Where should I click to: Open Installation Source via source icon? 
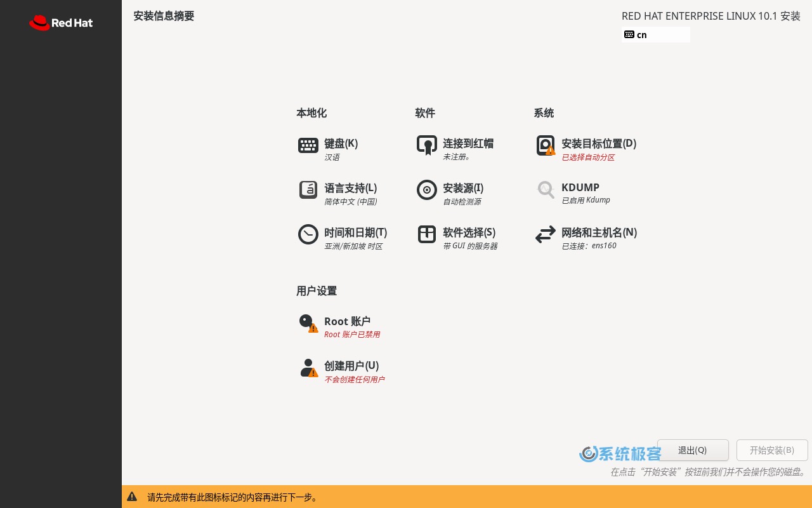click(427, 190)
